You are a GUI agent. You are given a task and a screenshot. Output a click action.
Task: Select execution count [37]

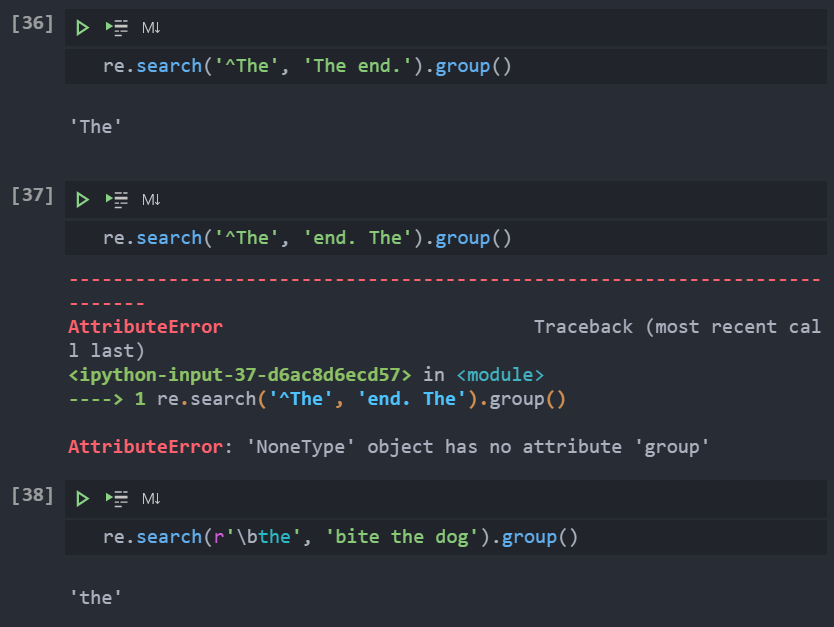coord(32,195)
